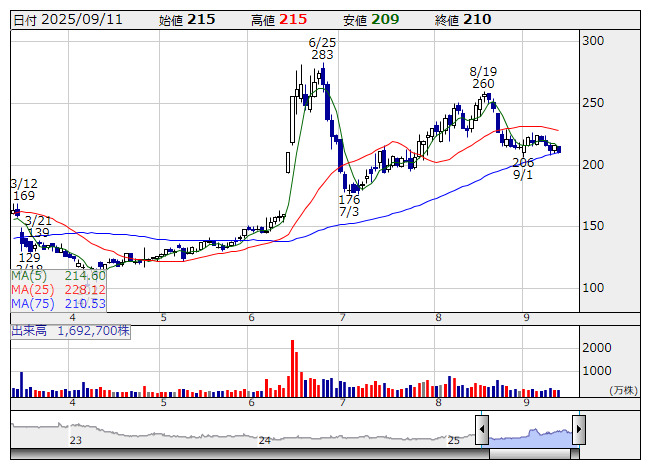Click the highlighted blue range in overview chart

530,438
